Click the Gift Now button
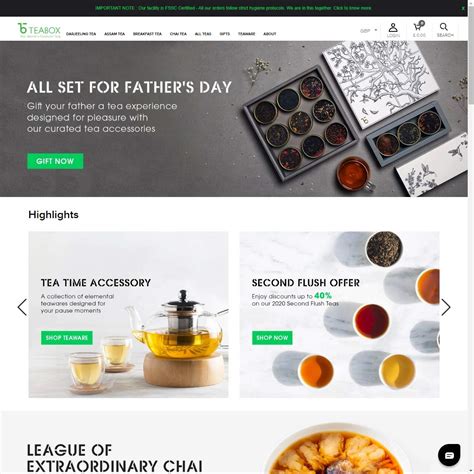 click(x=55, y=161)
